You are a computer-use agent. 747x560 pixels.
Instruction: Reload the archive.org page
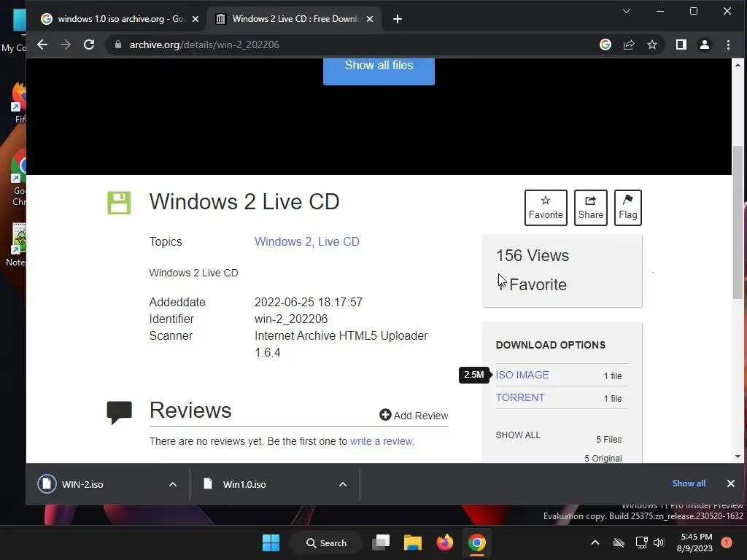pos(89,44)
